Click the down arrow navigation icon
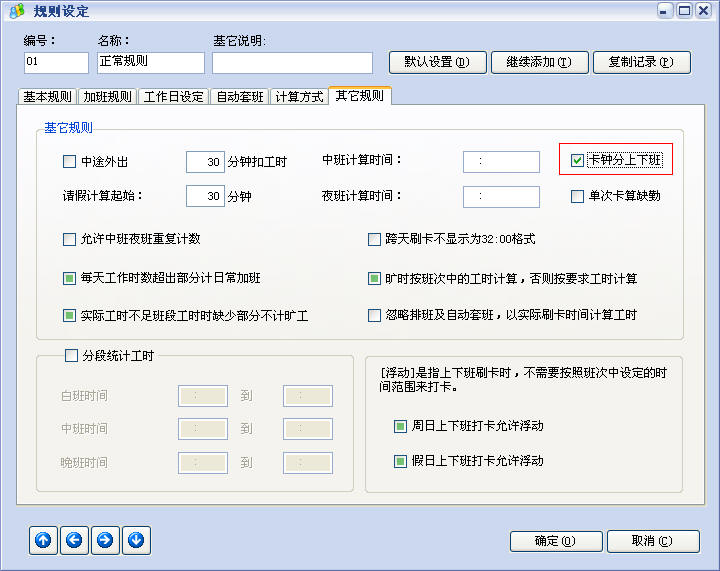The width and height of the screenshot is (720, 571). coord(136,541)
